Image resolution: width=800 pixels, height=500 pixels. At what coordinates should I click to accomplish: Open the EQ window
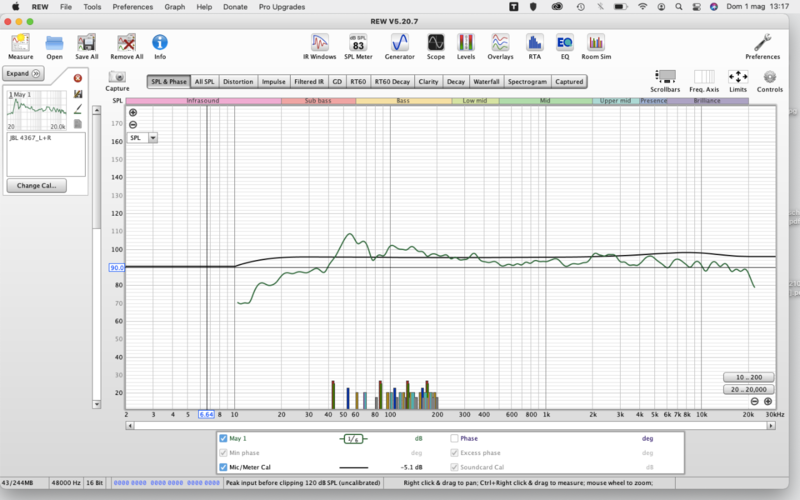[564, 44]
